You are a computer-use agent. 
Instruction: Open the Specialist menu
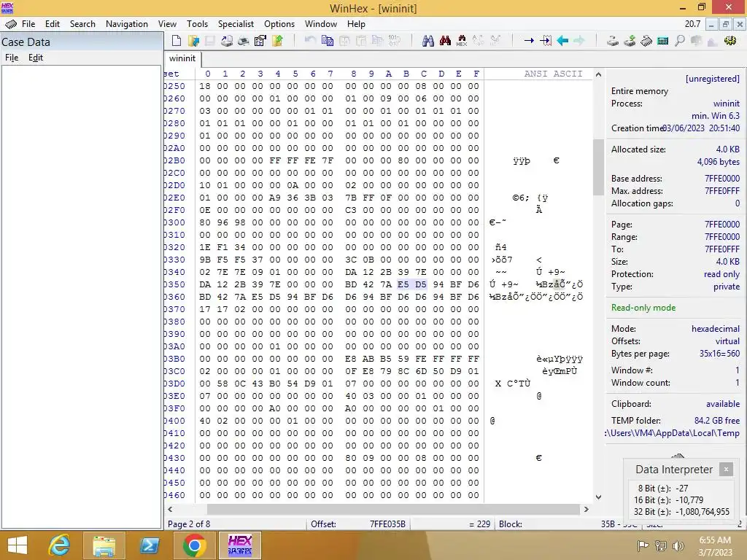(x=236, y=24)
